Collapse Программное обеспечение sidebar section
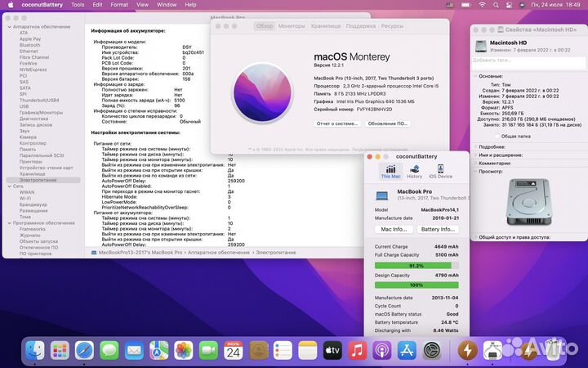The image size is (588, 368). coord(9,223)
